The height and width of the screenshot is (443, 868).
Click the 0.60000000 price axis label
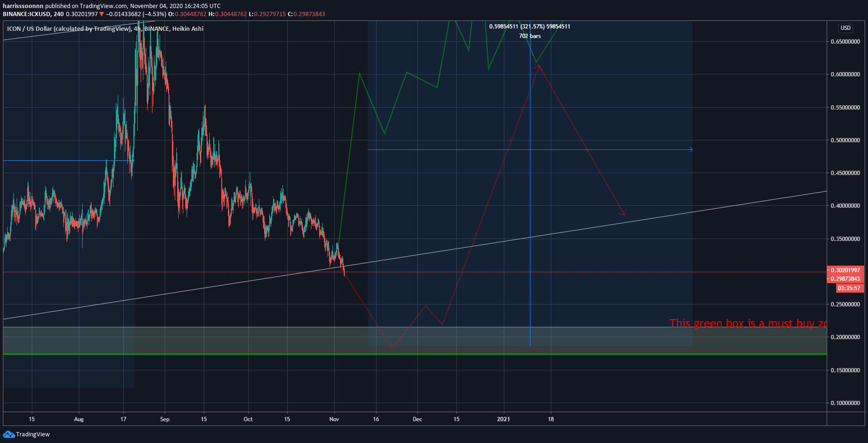coord(845,74)
